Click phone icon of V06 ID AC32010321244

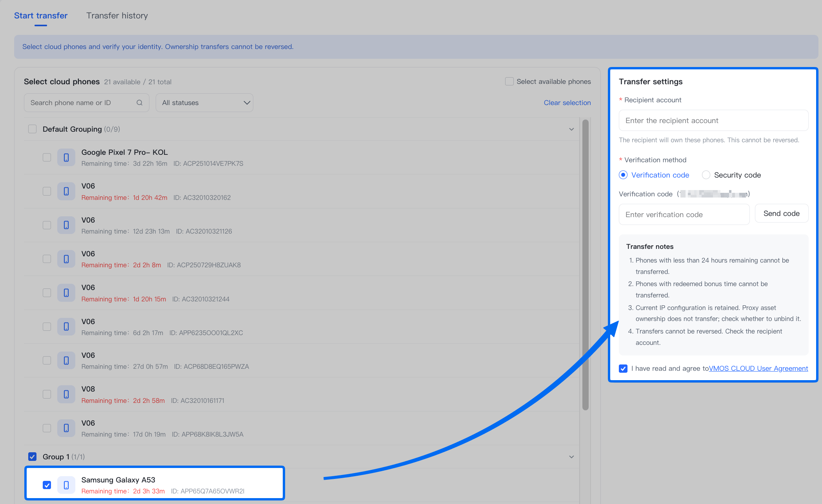click(x=66, y=293)
